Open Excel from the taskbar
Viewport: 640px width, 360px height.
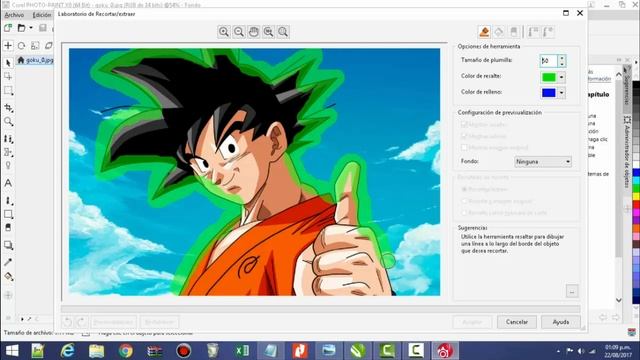point(242,351)
